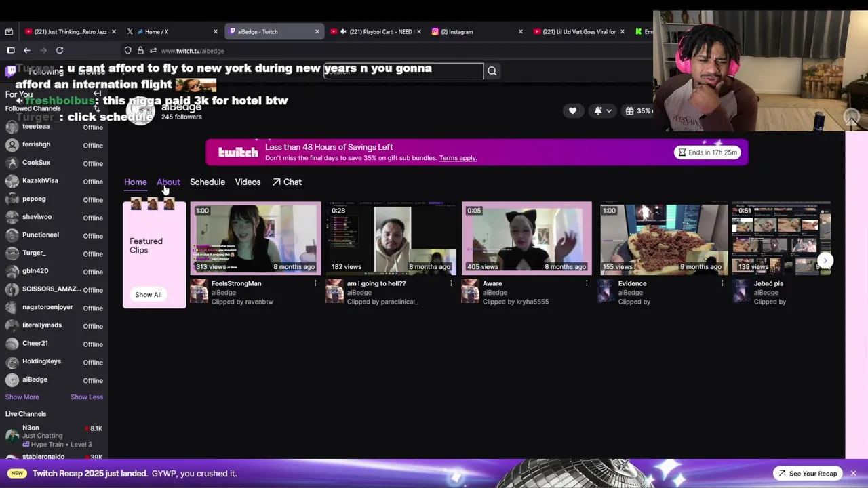
Task: Open the Terms apply link
Action: point(458,158)
